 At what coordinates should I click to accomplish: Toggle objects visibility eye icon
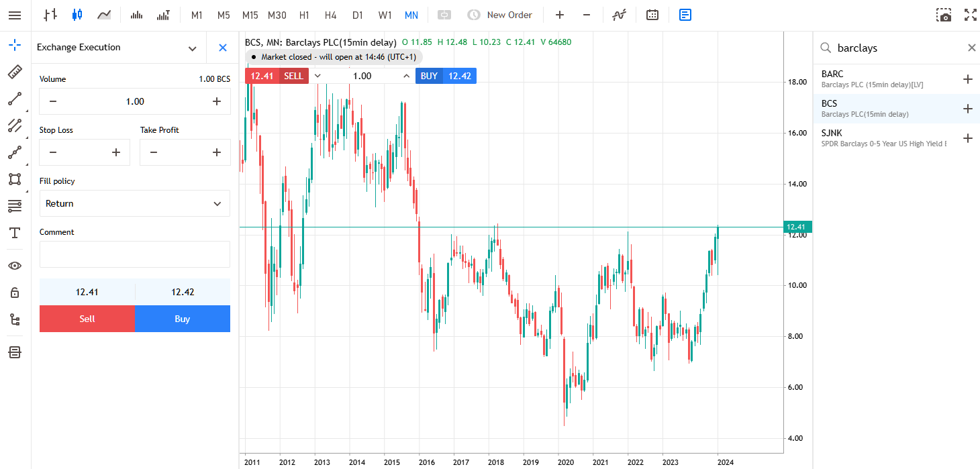[15, 266]
